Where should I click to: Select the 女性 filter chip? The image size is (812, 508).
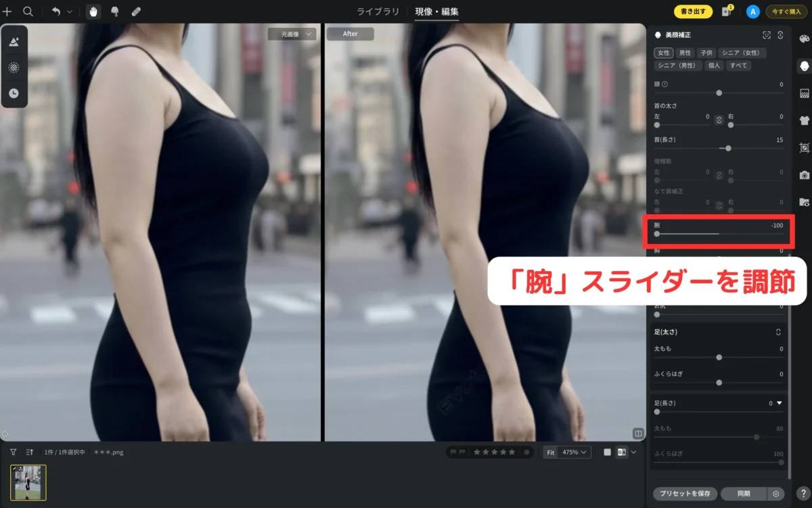(x=663, y=53)
